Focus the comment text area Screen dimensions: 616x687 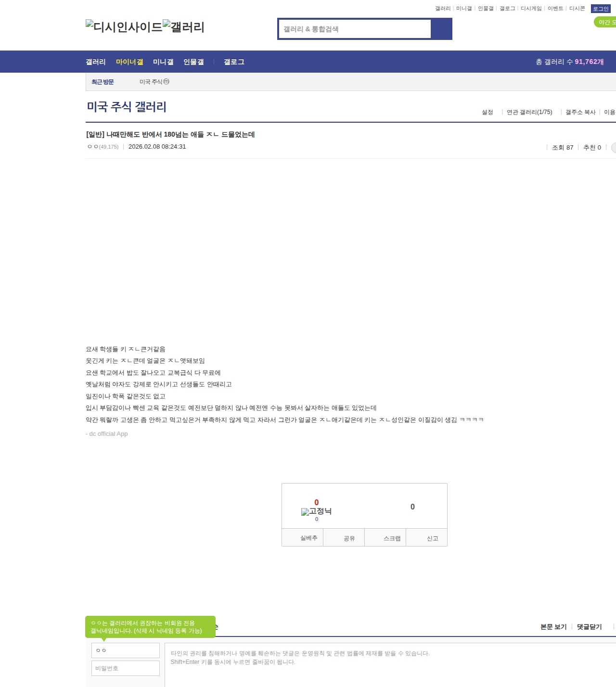pyautogui.click(x=390, y=665)
